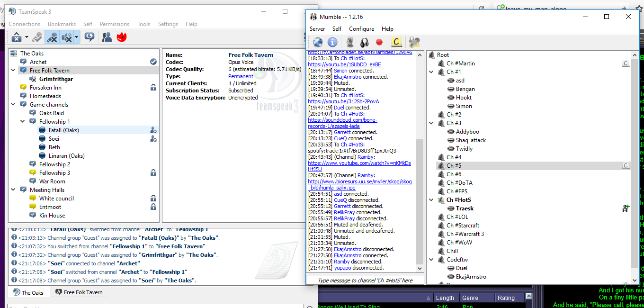Click the browser reload icon behind Mumble
The height and width of the screenshot is (308, 644).
pos(481,8)
